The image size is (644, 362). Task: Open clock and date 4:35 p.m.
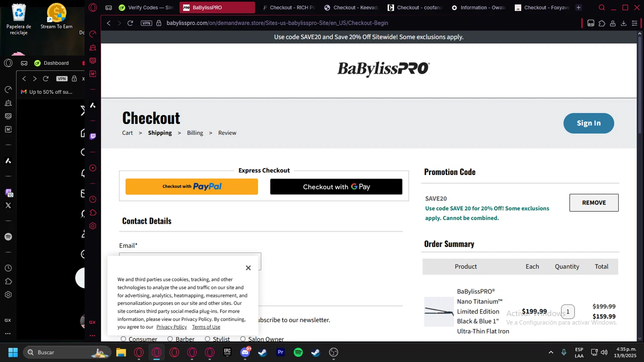(x=626, y=353)
